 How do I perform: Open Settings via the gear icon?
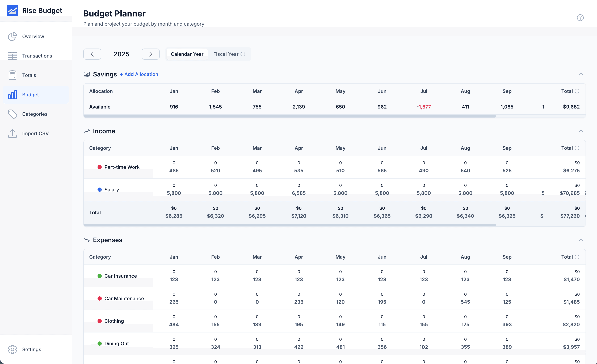tap(12, 349)
